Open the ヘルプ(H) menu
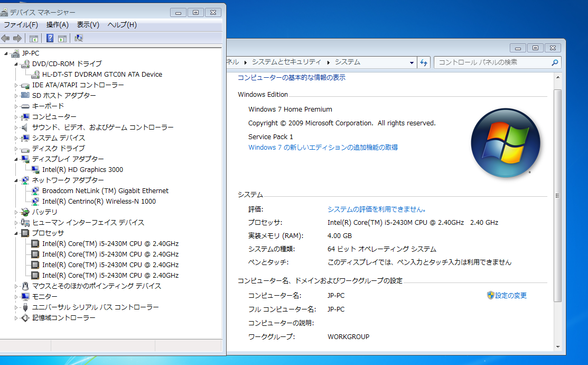Image resolution: width=588 pixels, height=365 pixels. pos(122,25)
